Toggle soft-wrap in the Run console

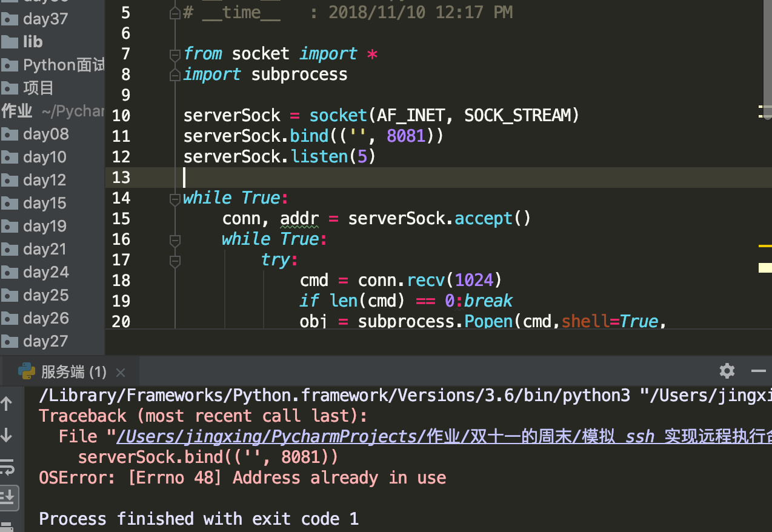7,467
